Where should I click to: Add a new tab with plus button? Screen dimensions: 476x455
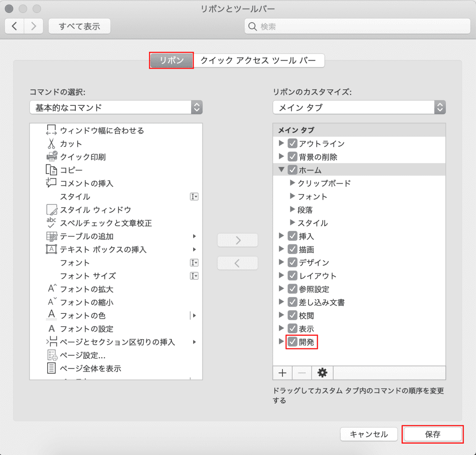pos(282,372)
